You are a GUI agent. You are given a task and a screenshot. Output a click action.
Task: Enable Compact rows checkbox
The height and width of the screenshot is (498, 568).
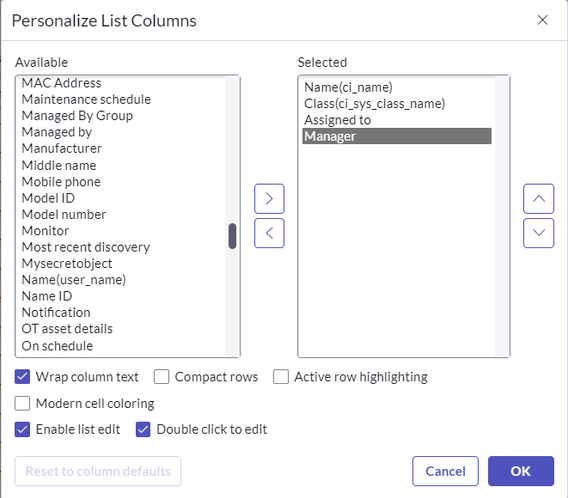coord(162,377)
